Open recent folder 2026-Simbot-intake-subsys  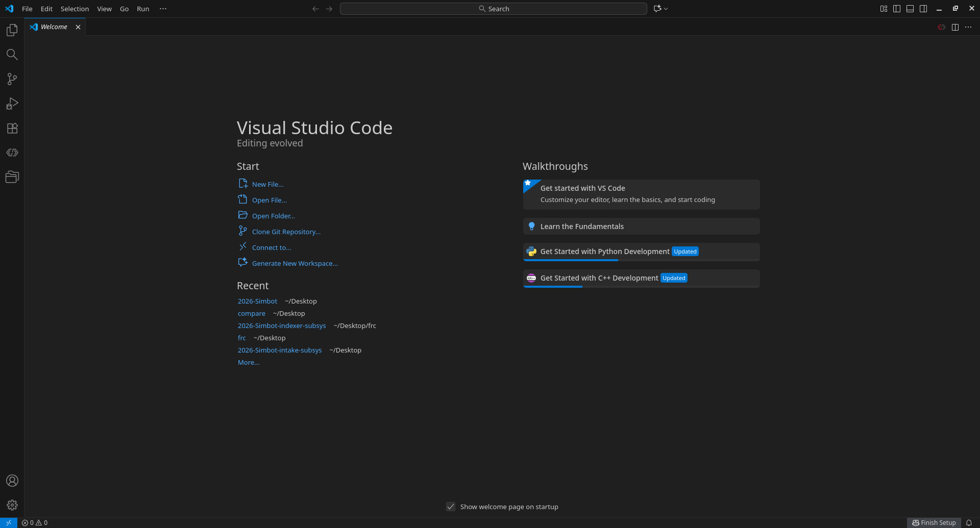click(x=280, y=350)
